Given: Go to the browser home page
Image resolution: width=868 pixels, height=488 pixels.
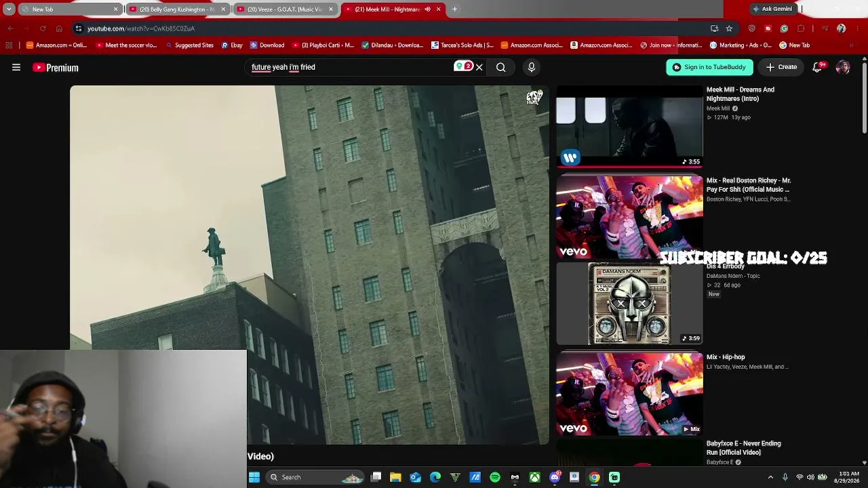Looking at the screenshot, I should 59,28.
